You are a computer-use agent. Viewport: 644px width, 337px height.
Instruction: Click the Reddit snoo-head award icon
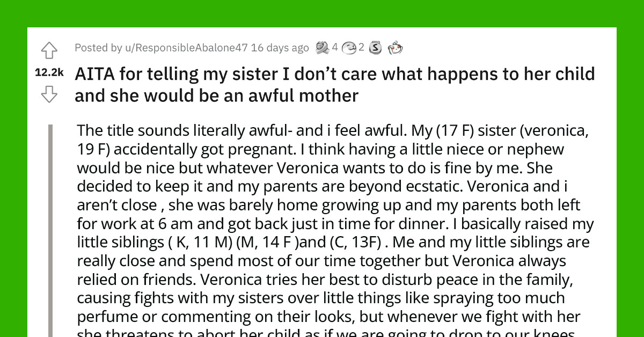(x=395, y=47)
